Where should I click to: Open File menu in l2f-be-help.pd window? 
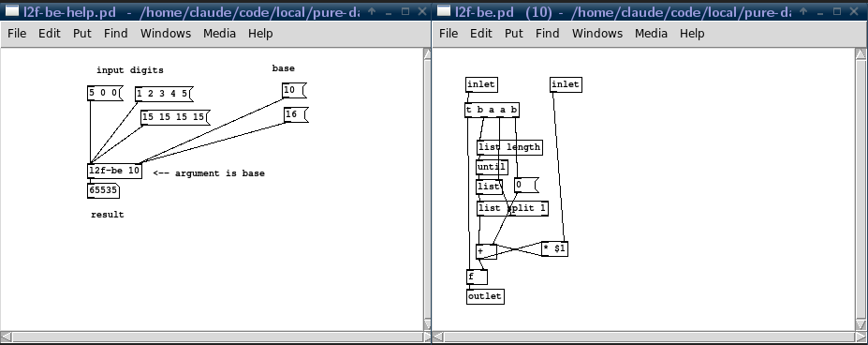(x=17, y=33)
